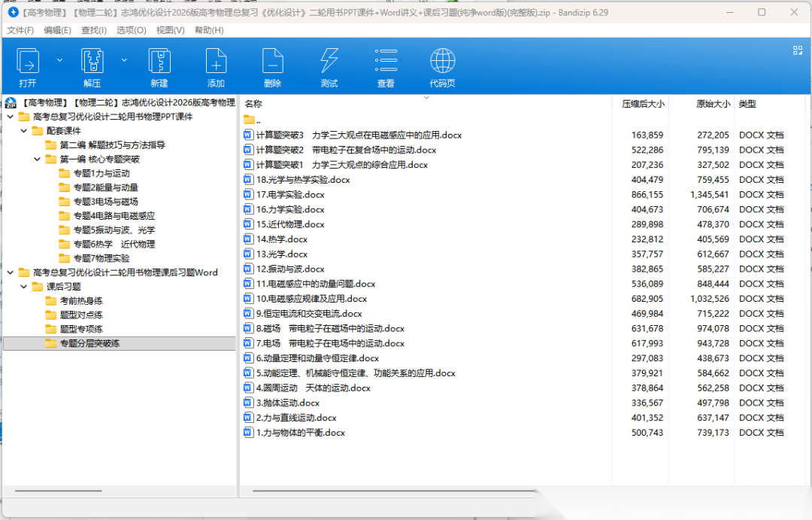
Task: Sort by the 压缩后大小 column header
Action: [642, 104]
